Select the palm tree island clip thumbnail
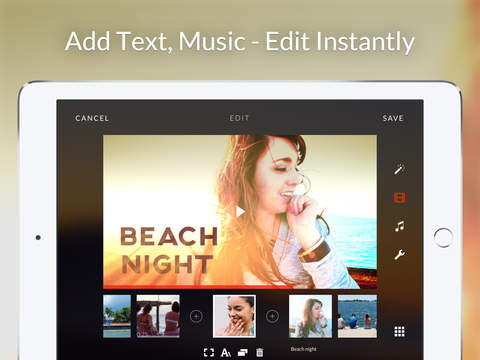This screenshot has width=480, height=360. coord(117,316)
